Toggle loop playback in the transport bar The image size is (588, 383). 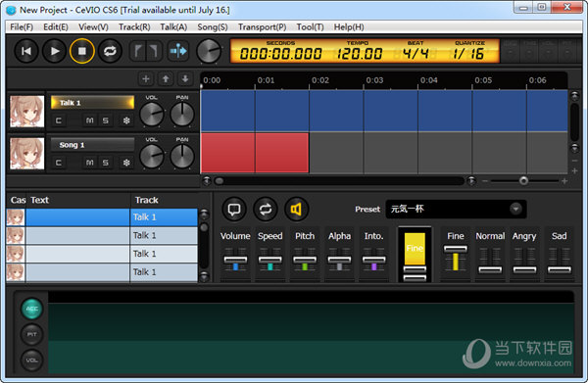pyautogui.click(x=110, y=51)
